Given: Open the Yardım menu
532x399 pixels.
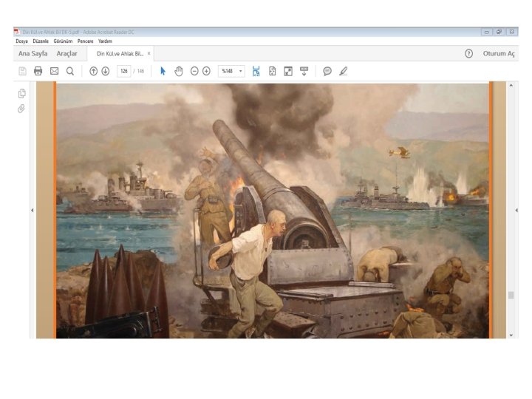Looking at the screenshot, I should click(x=105, y=41).
